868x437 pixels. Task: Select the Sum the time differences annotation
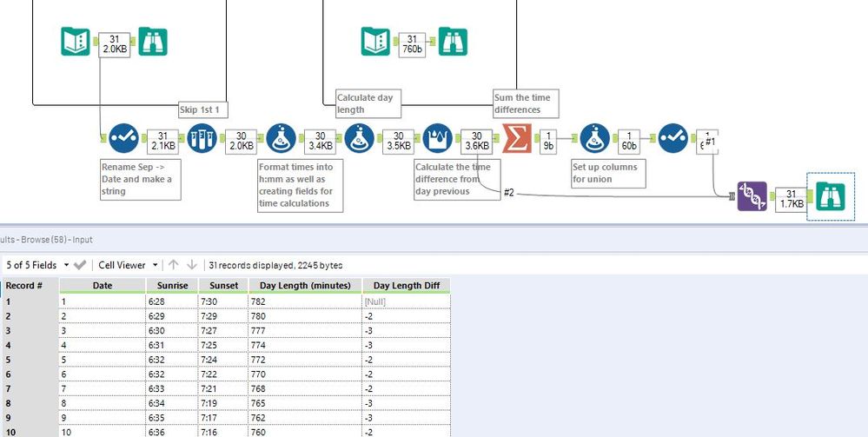[526, 103]
